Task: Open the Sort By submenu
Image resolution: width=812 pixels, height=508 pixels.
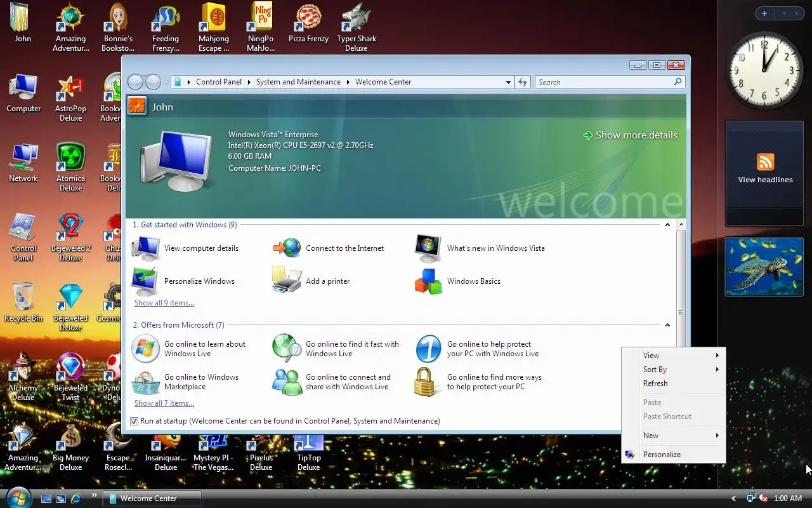Action: (674, 370)
